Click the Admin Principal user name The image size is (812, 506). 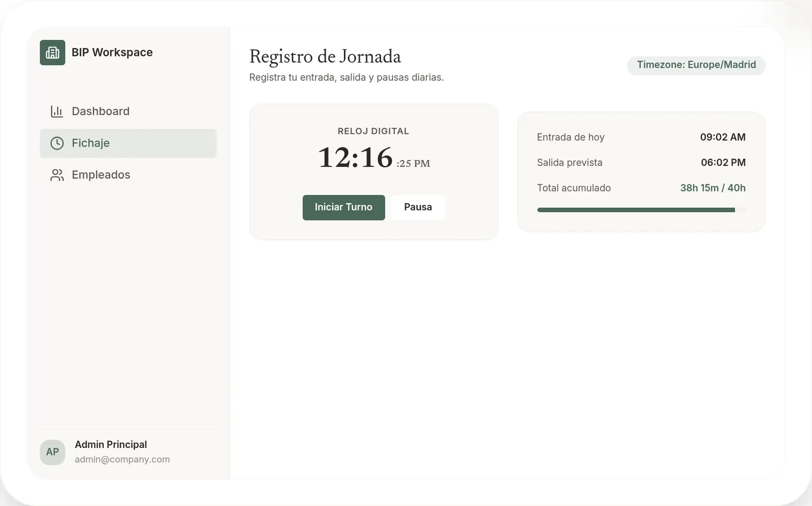pyautogui.click(x=111, y=445)
